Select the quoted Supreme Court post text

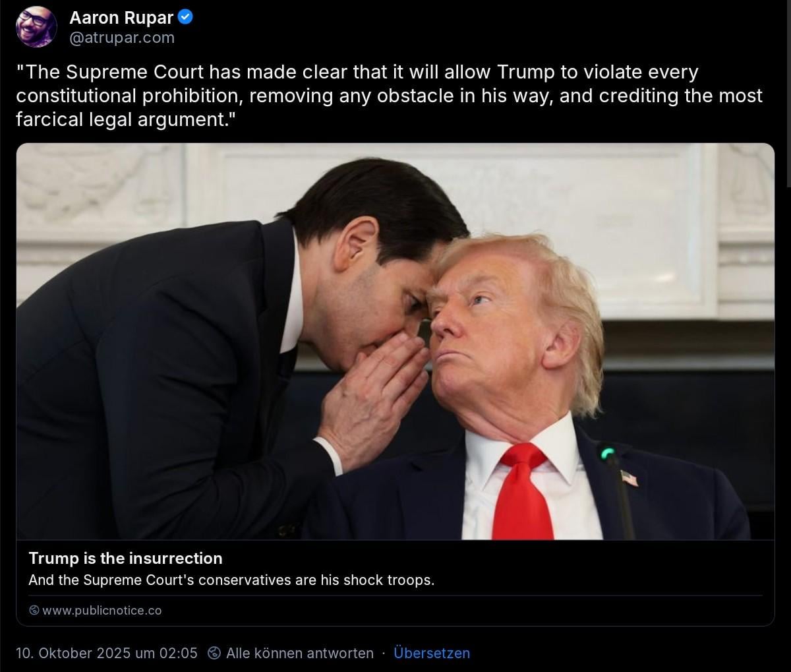click(x=389, y=96)
